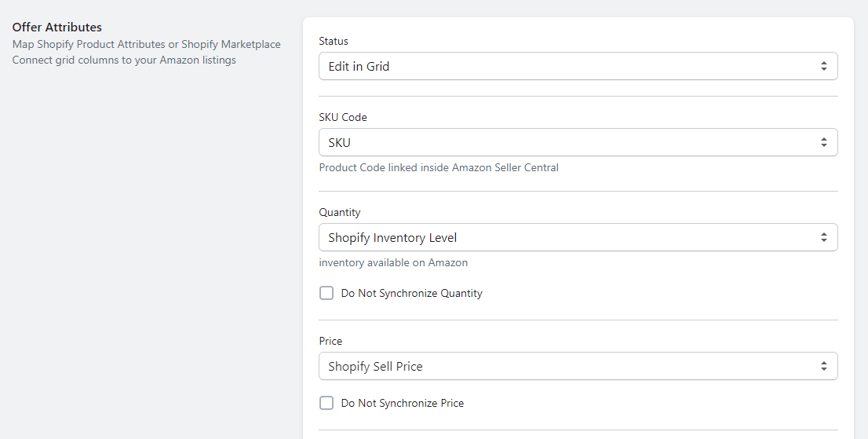Click the 'Status' field label
The height and width of the screenshot is (439, 868).
[x=334, y=41]
